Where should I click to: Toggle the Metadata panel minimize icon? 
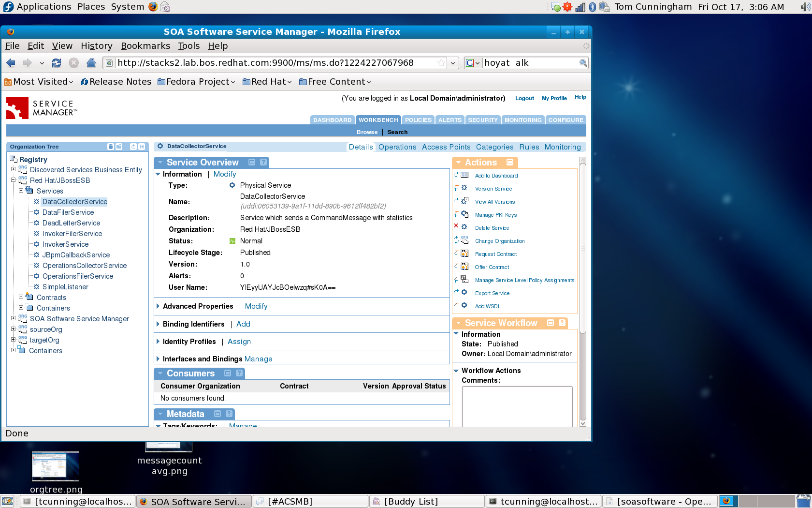(217, 414)
